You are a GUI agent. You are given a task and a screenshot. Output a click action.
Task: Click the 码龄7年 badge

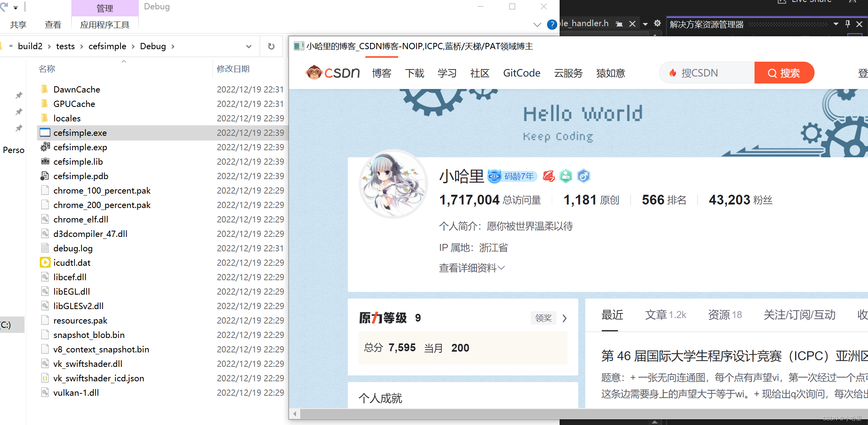pyautogui.click(x=512, y=176)
